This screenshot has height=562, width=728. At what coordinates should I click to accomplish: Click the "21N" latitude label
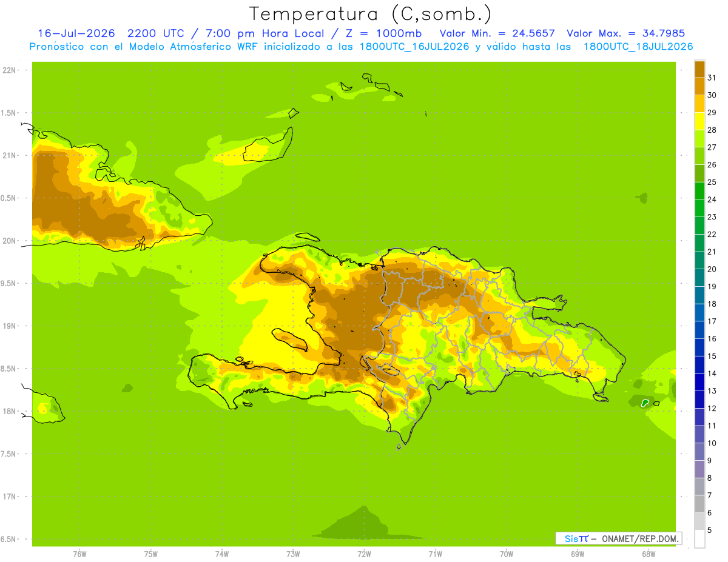click(8, 155)
